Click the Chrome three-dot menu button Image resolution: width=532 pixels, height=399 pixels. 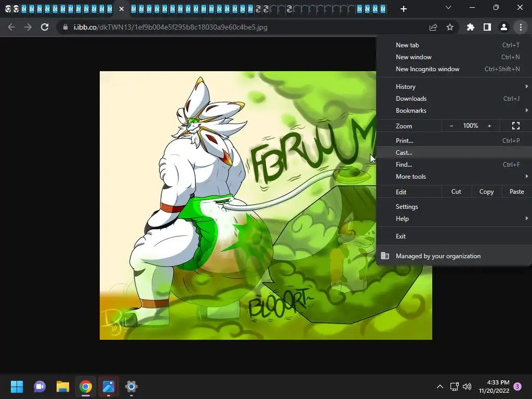tap(521, 27)
